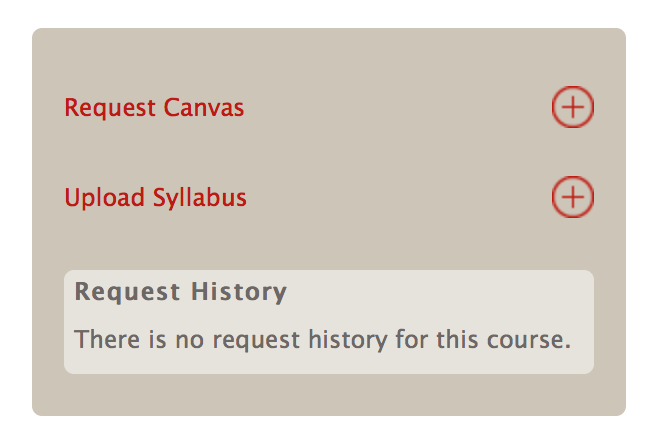The image size is (656, 444).
Task: Choose the red Request Canvas text
Action: (x=154, y=108)
